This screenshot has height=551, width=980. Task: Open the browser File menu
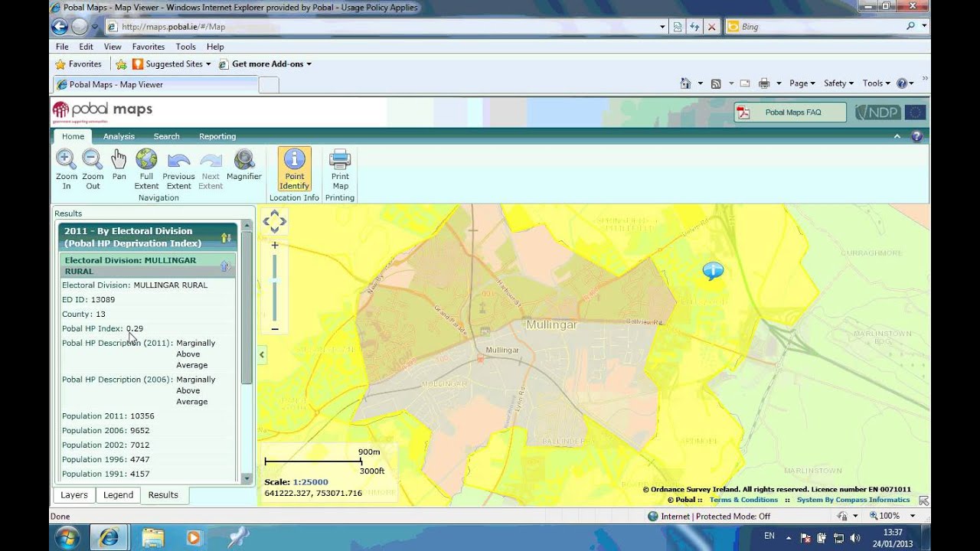point(62,47)
